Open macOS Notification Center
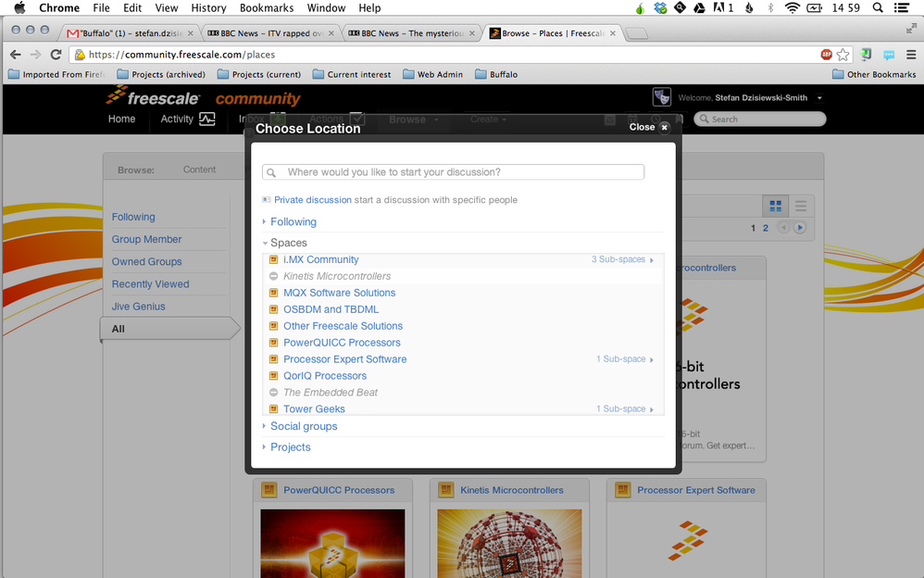Viewport: 924px width, 578px height. tap(902, 7)
